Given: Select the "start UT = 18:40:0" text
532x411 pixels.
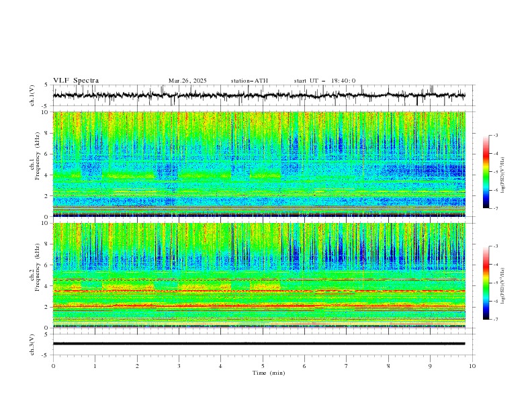Looking at the screenshot, I should [324, 81].
